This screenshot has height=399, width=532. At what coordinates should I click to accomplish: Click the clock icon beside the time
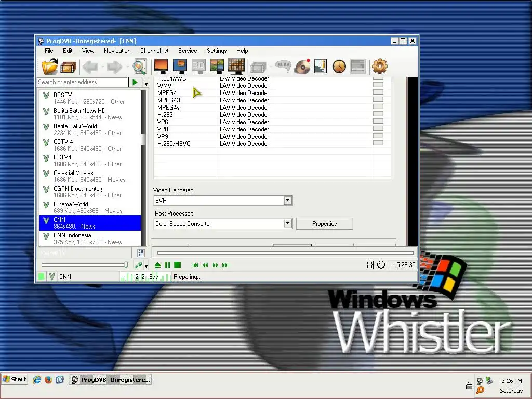tap(381, 264)
